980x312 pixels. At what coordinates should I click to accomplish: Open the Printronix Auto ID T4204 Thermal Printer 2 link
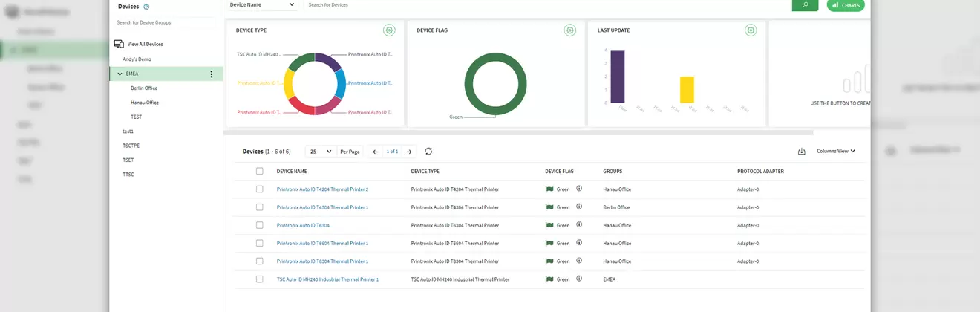322,189
